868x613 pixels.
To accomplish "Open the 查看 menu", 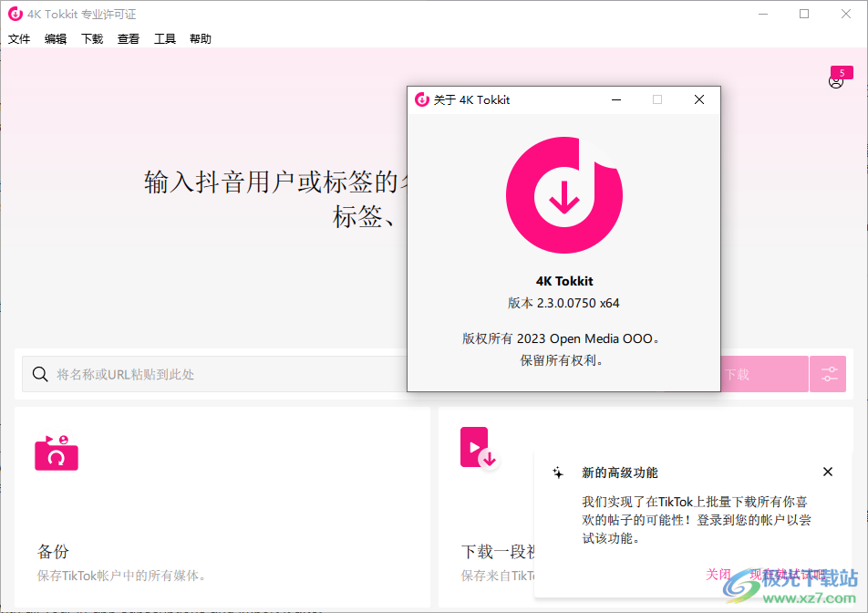I will [x=129, y=38].
